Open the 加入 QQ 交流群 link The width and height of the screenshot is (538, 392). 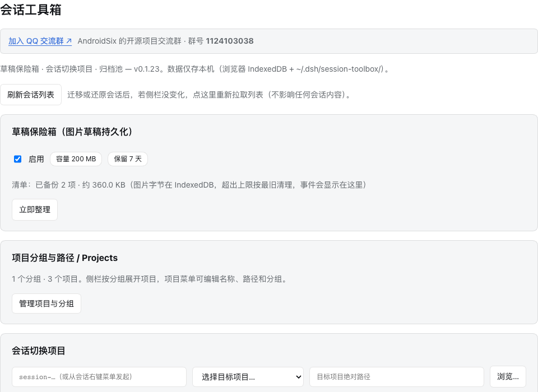[x=40, y=41]
